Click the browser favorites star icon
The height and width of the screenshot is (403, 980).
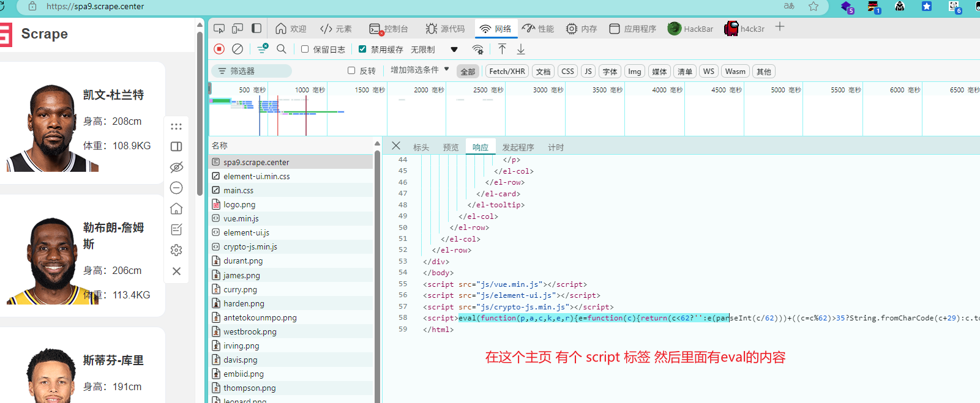point(814,6)
